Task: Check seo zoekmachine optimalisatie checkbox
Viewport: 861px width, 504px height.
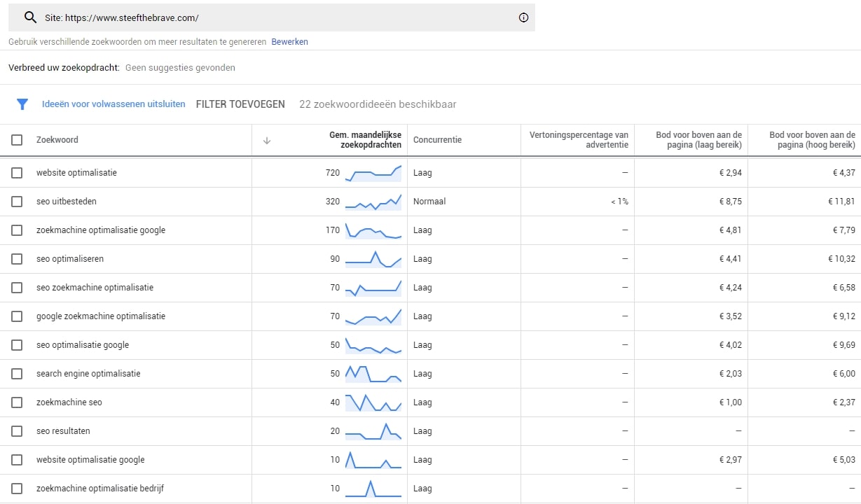Action: pyautogui.click(x=17, y=288)
